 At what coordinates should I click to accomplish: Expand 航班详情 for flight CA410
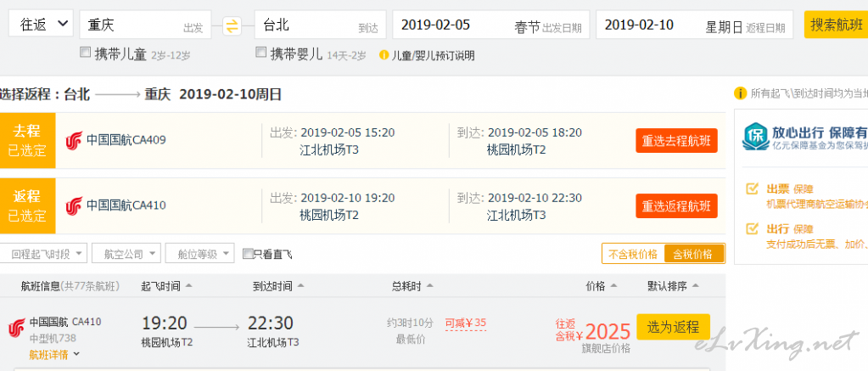54,354
